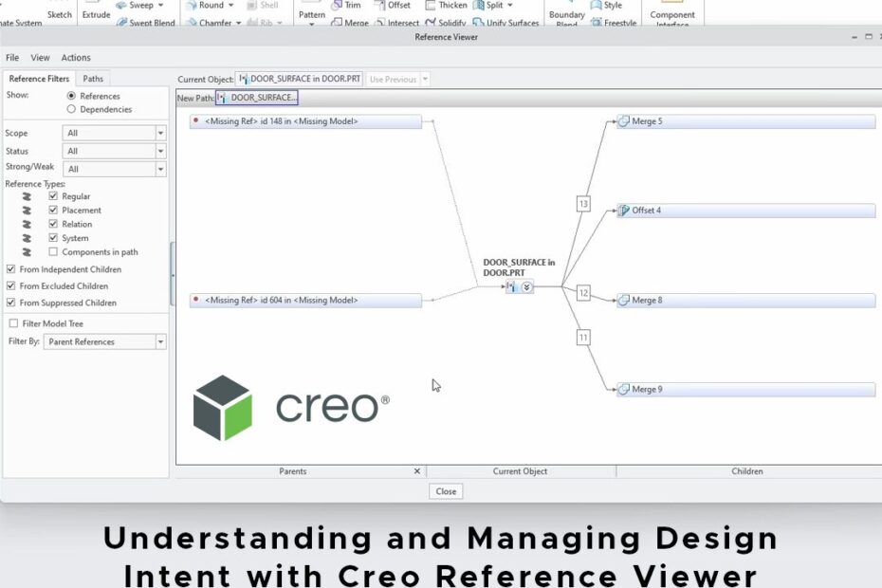Screen dimensions: 882x588
Task: Uncheck the Regular reference type checkbox
Action: coord(53,195)
